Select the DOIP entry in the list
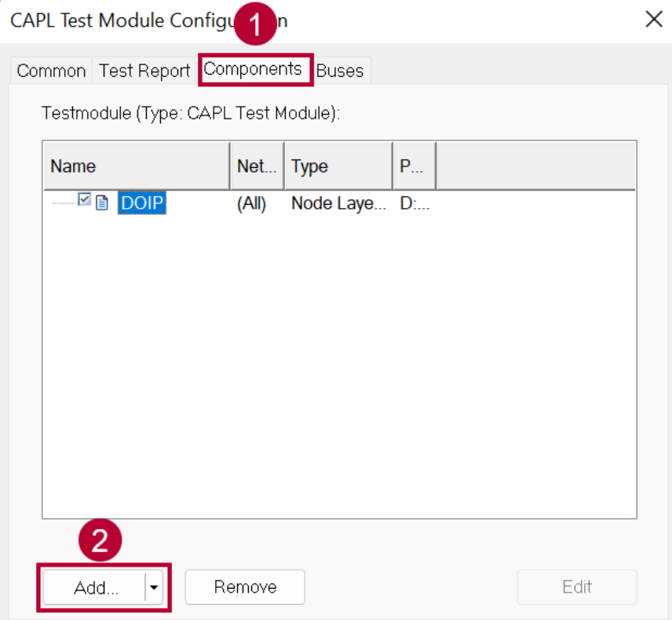Screen dimensions: 672x620 point(142,203)
